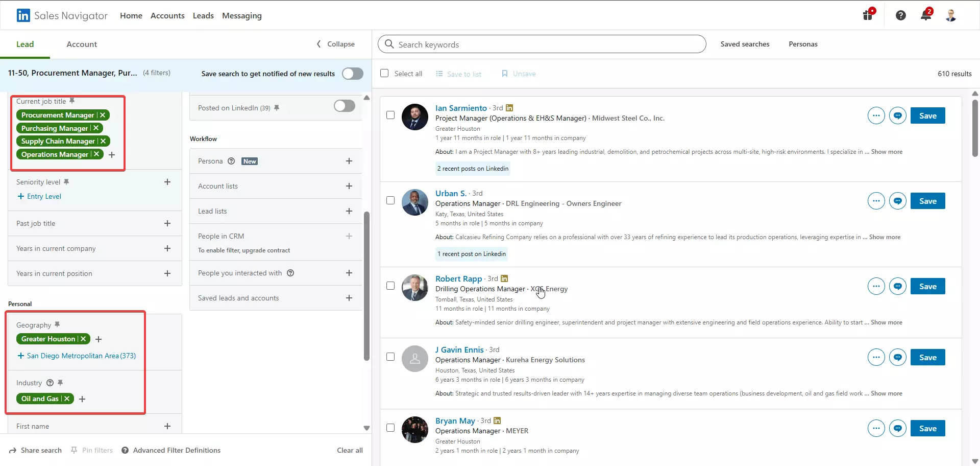Screen dimensions: 980x466
Task: Check the checkbox next to Robert Rapp
Action: coord(390,286)
